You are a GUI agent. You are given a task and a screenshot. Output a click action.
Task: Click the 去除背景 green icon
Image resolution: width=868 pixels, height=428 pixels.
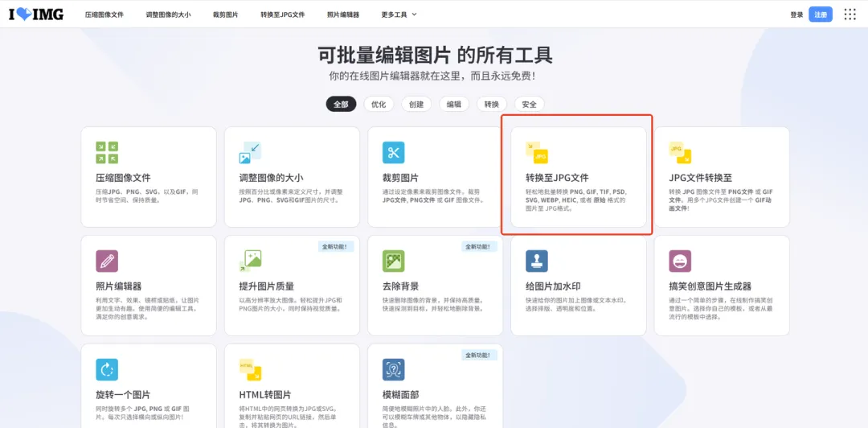click(394, 261)
